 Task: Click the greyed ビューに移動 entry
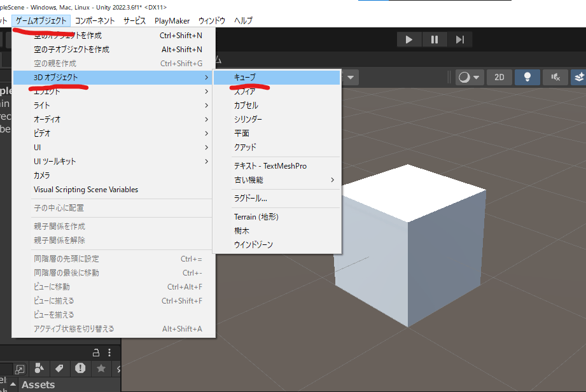(114, 286)
